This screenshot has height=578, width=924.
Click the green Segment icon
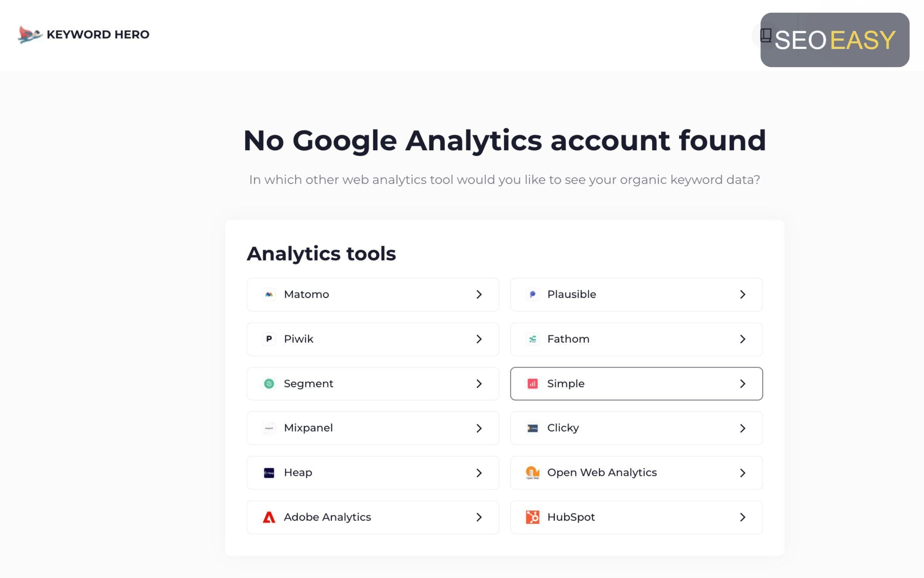(x=269, y=384)
